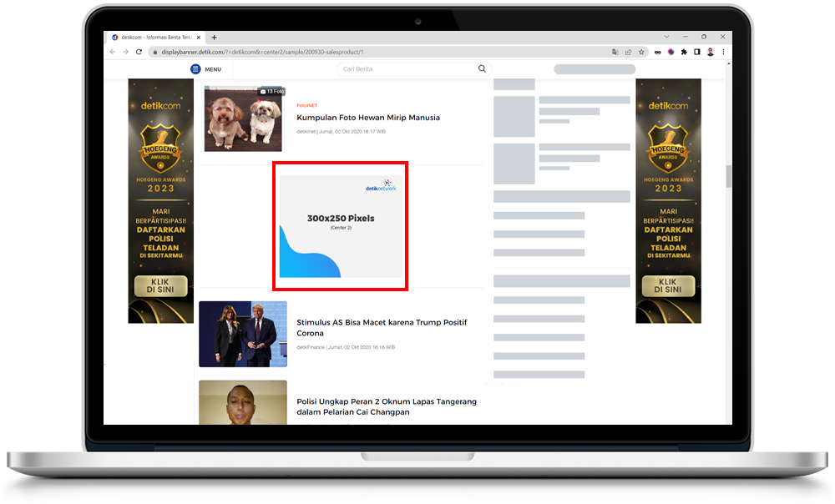
Task: Toggle the browser side panel
Action: pyautogui.click(x=696, y=52)
